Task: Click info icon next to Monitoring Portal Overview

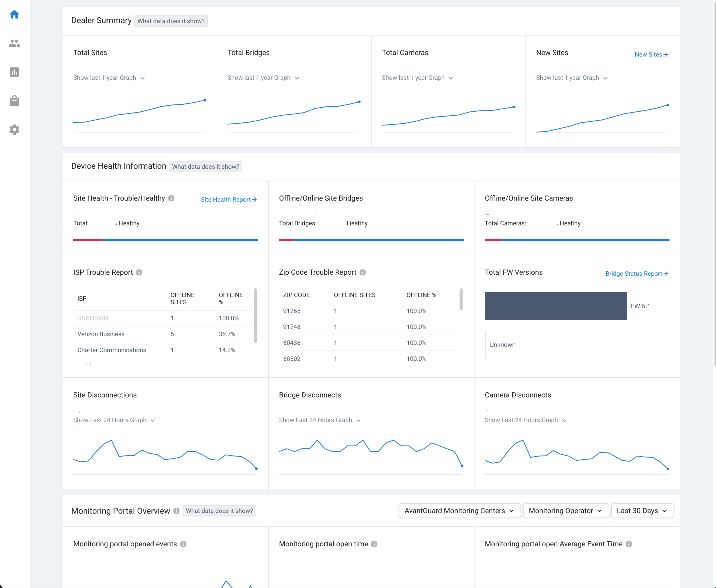Action: [x=176, y=511]
